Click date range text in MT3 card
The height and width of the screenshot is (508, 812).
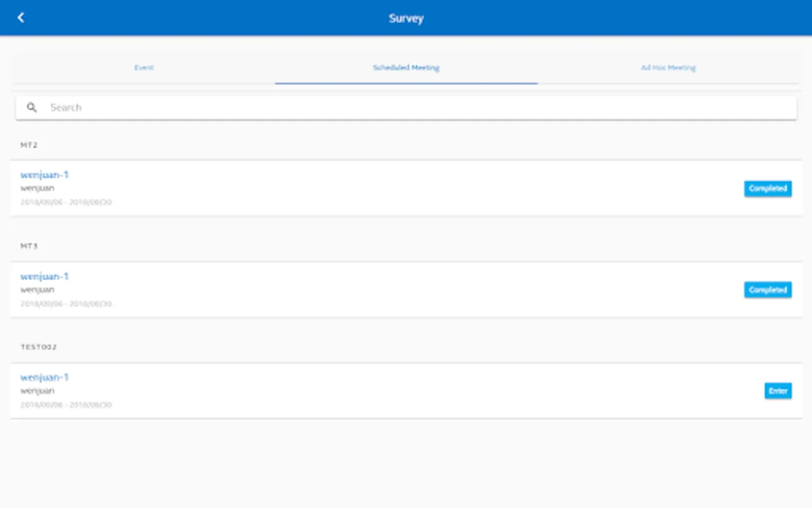[x=66, y=304]
